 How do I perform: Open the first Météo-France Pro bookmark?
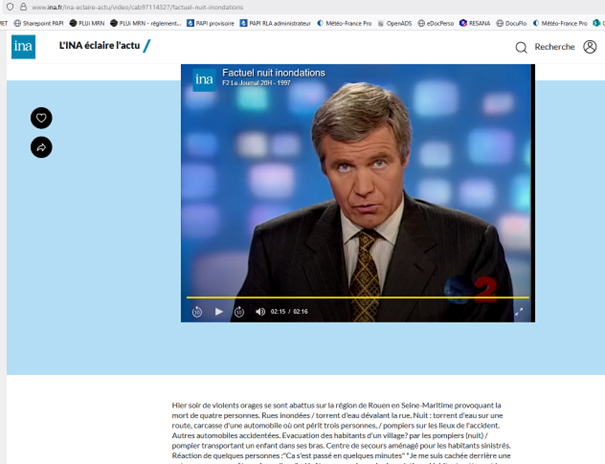344,23
